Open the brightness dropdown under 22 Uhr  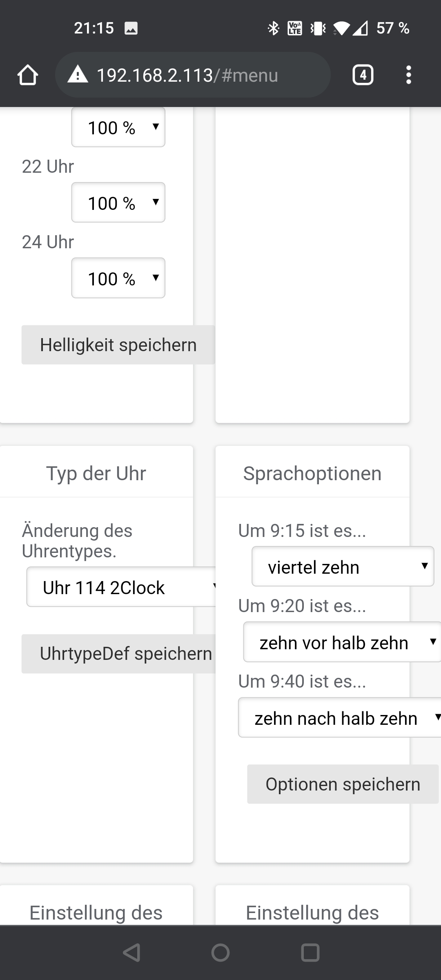[x=118, y=203]
